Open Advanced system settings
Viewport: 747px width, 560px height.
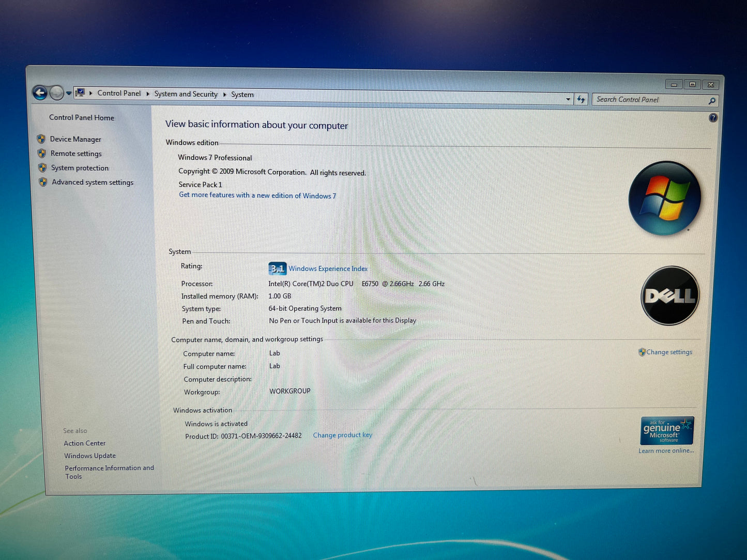point(93,182)
